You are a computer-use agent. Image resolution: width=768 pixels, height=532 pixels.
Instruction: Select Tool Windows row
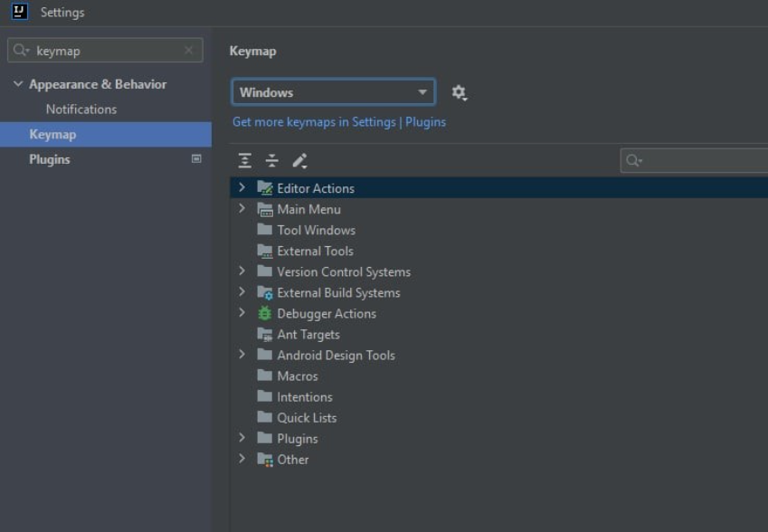[x=499, y=230]
